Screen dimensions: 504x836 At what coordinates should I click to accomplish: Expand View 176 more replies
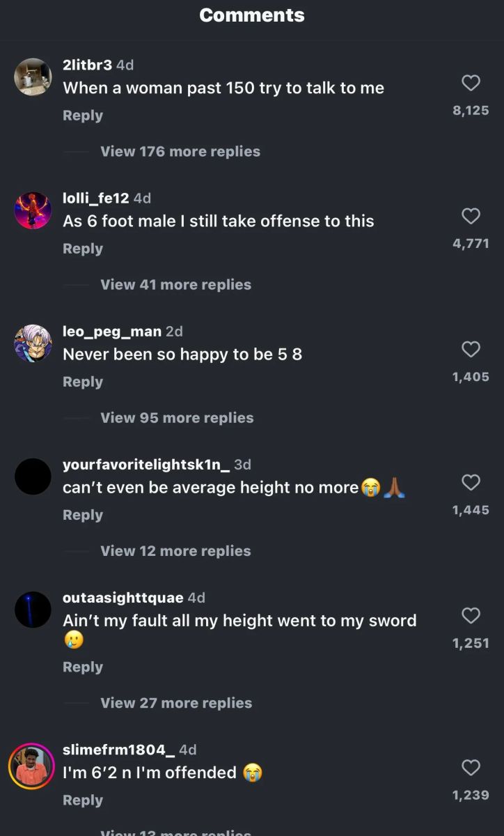coord(180,151)
